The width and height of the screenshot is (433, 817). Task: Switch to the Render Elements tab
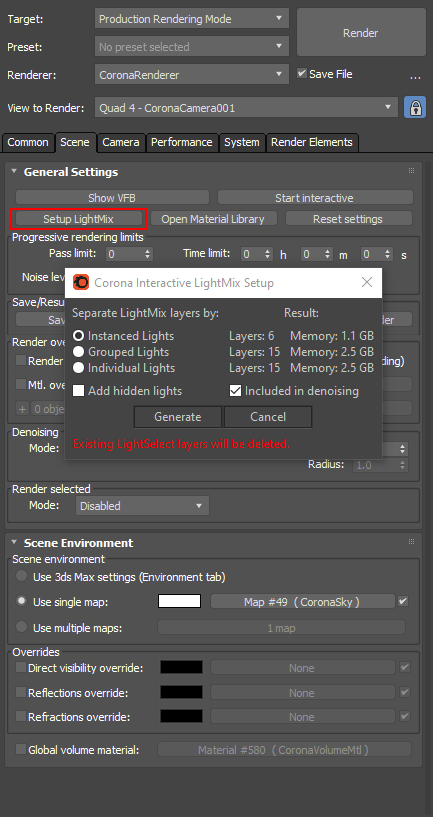tap(312, 142)
